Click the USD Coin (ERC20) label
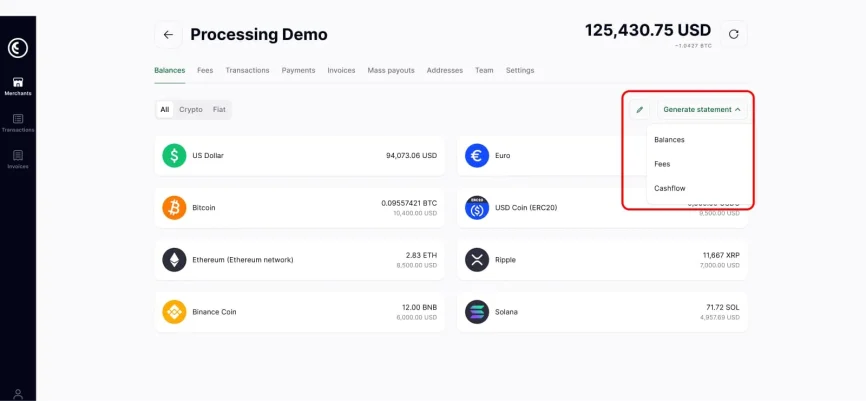The width and height of the screenshot is (866, 401). [x=526, y=208]
